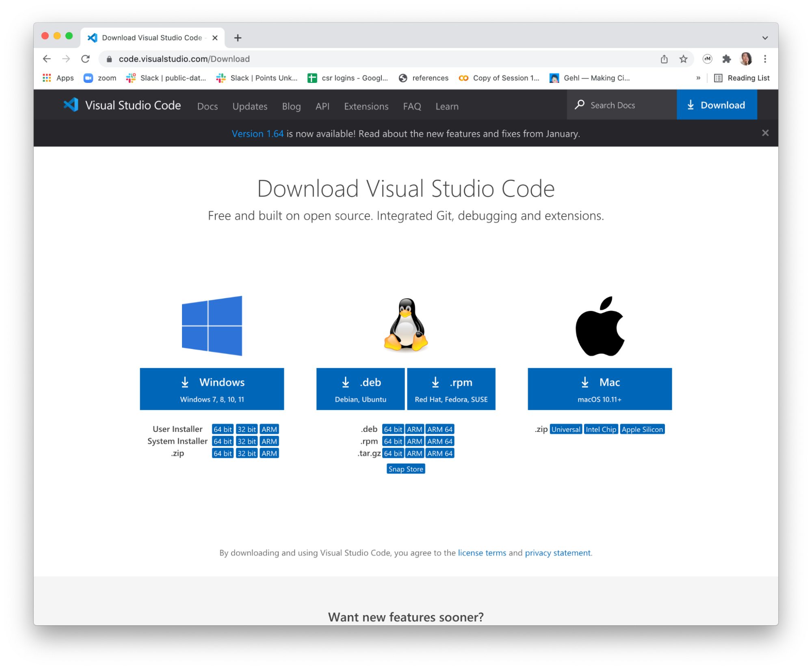Image resolution: width=812 pixels, height=670 pixels.
Task: Dismiss the version announcement banner
Action: [x=765, y=133]
